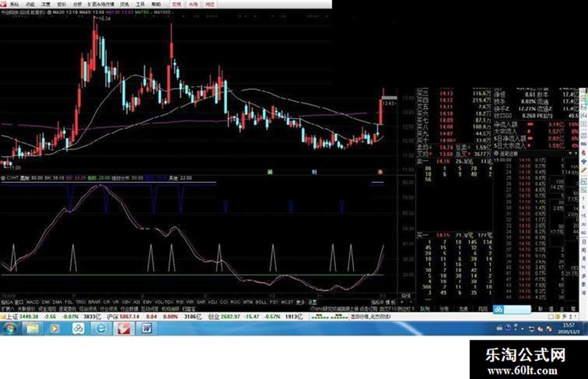The height and width of the screenshot is (379, 588).
Task: Click the network icon in system tray
Action: [x=531, y=329]
